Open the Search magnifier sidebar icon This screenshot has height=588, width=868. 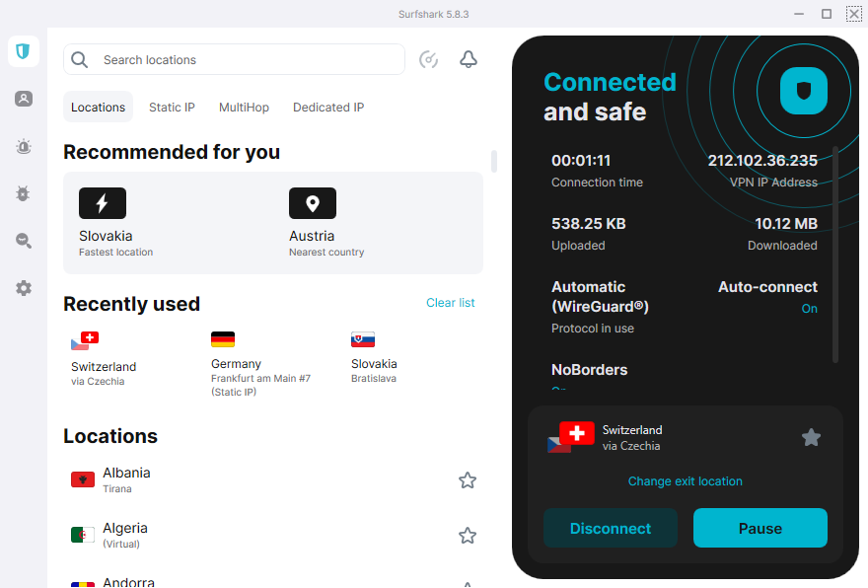[x=24, y=241]
